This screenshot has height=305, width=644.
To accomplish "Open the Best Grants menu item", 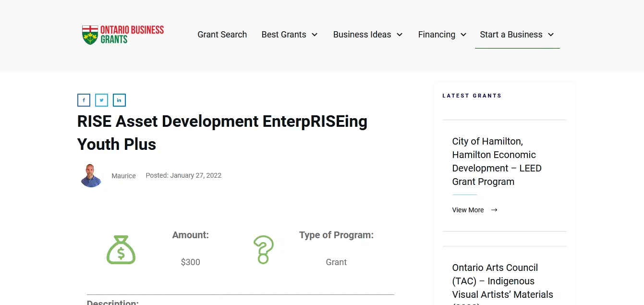I will point(283,35).
